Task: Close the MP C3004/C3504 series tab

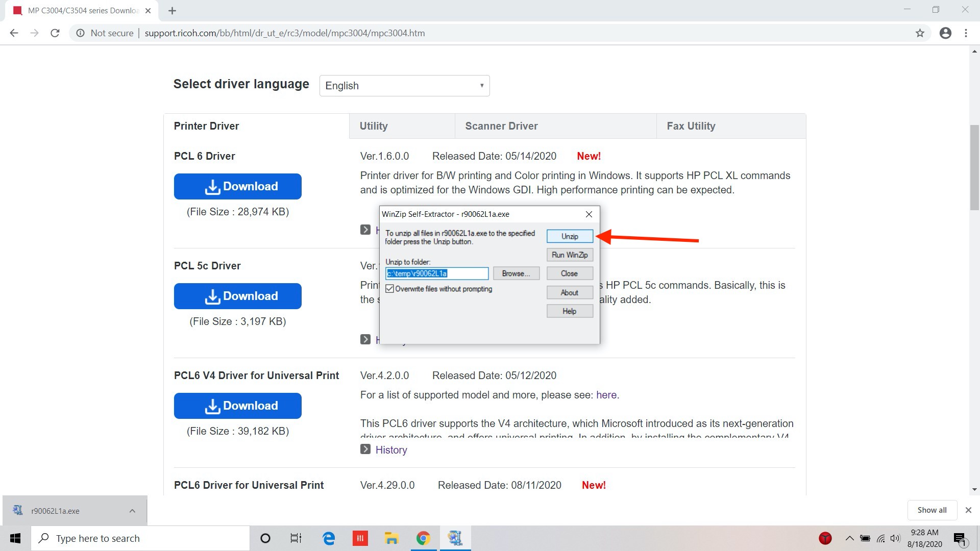Action: (148, 11)
